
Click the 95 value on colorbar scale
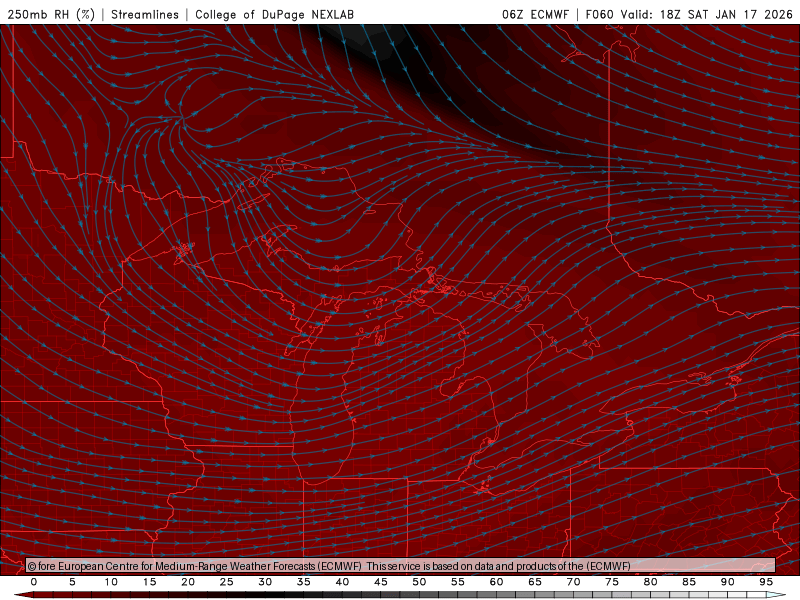[x=766, y=582]
